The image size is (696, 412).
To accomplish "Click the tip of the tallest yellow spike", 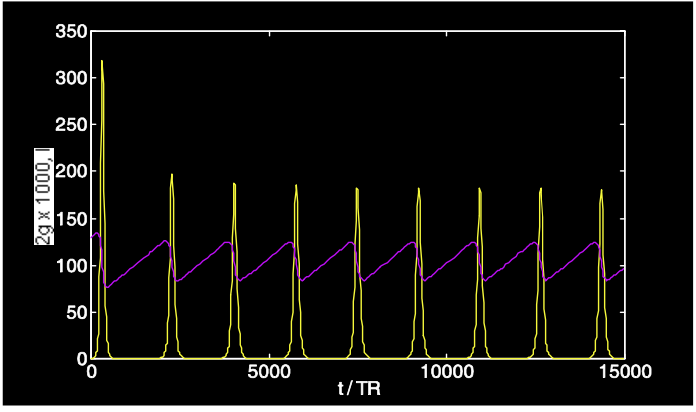I will (102, 61).
